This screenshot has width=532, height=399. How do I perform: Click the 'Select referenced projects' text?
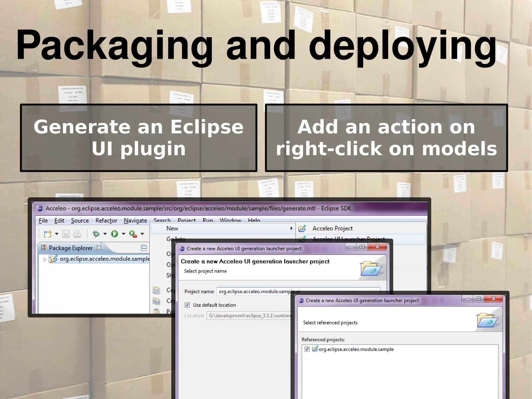pyautogui.click(x=330, y=323)
